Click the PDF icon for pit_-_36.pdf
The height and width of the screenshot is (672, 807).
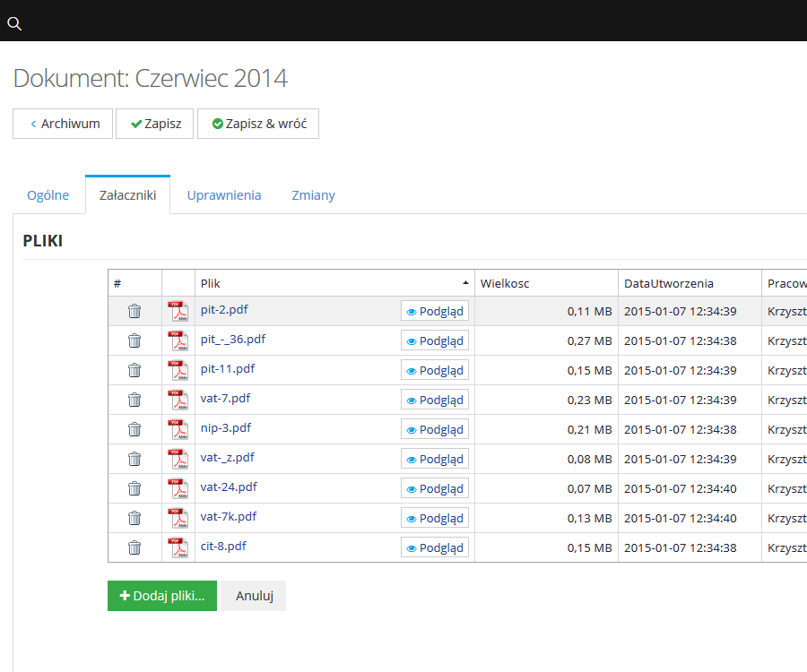178,340
